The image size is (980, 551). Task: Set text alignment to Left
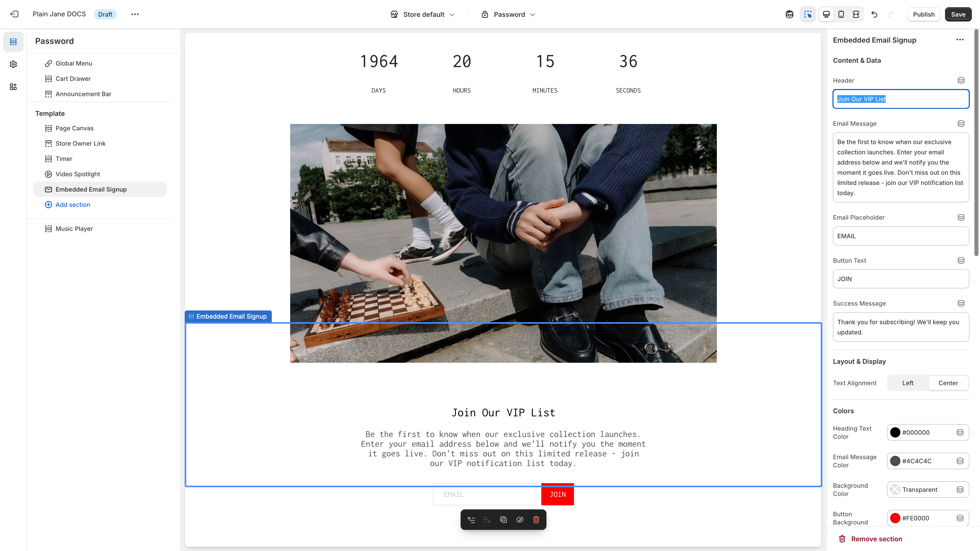[x=908, y=383]
